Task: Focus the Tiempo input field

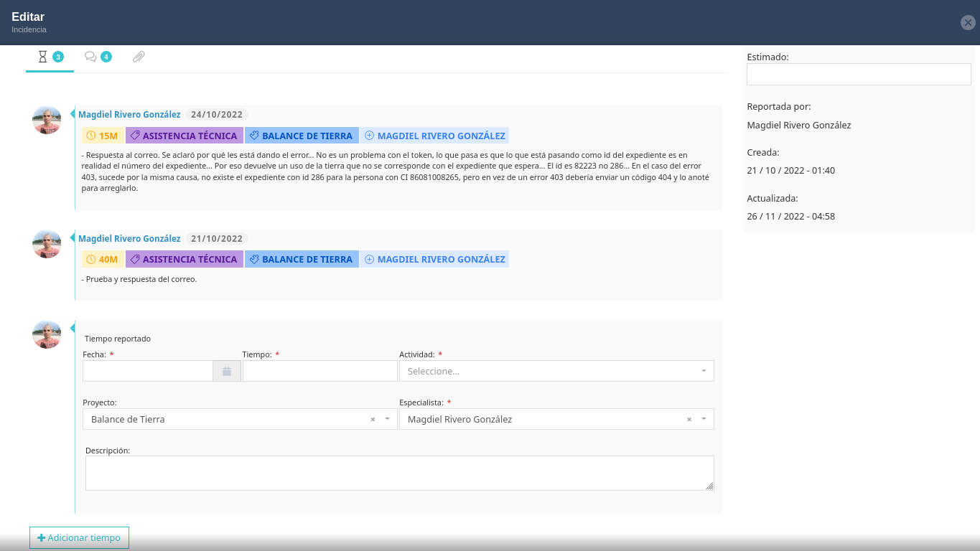Action: click(319, 371)
